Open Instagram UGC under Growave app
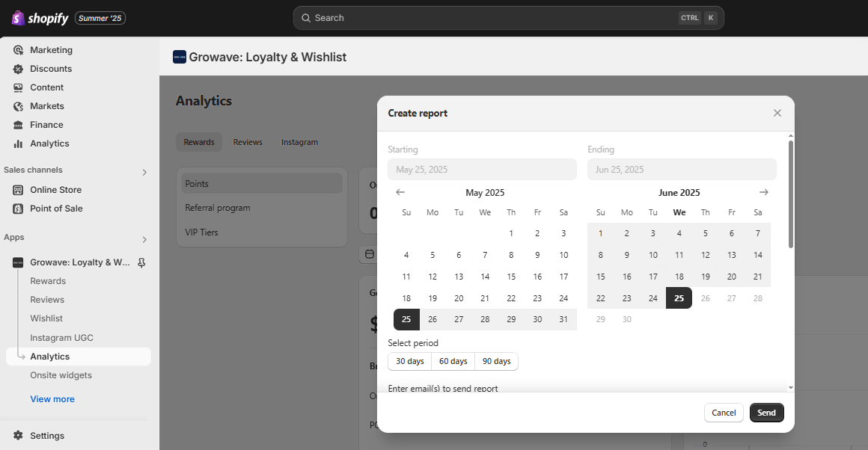This screenshot has width=868, height=450. pyautogui.click(x=61, y=338)
